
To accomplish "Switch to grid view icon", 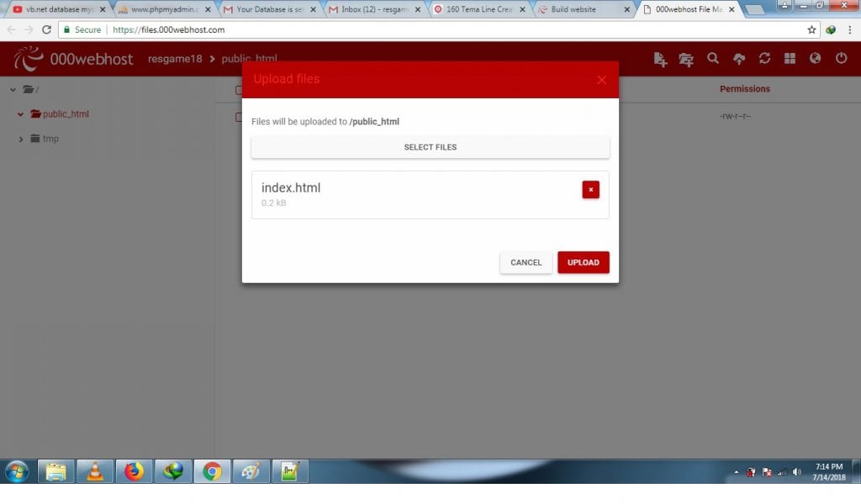I will (x=790, y=58).
